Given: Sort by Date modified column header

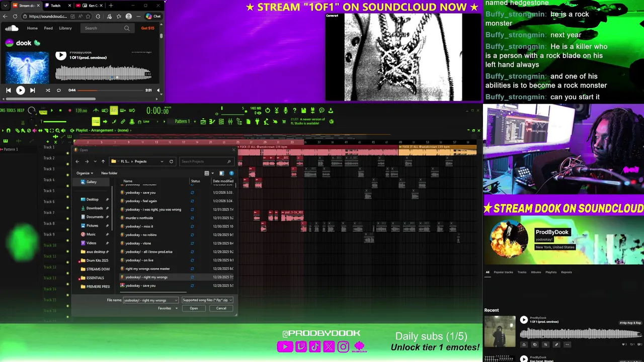Looking at the screenshot, I should (223, 181).
